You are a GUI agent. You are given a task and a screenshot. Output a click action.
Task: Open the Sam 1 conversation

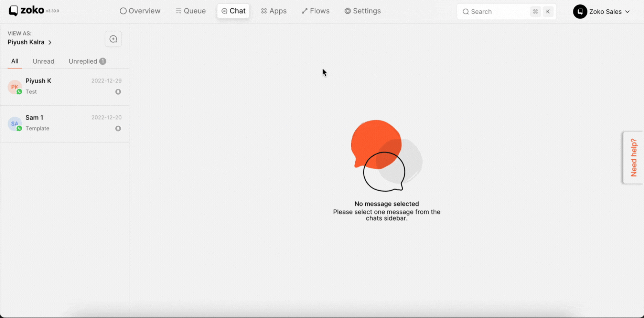(x=65, y=124)
